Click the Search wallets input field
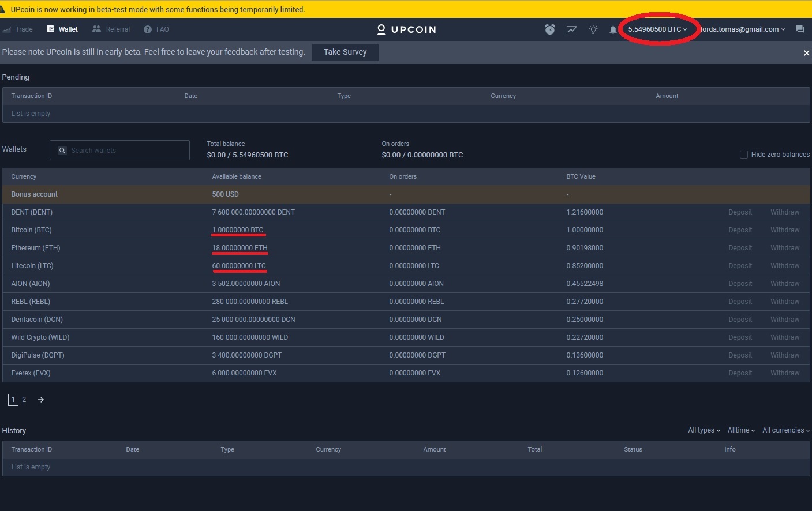 pyautogui.click(x=119, y=151)
